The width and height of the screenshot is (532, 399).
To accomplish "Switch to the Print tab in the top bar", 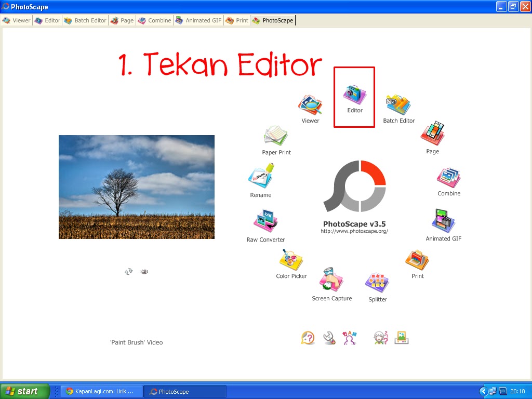I will (x=237, y=20).
